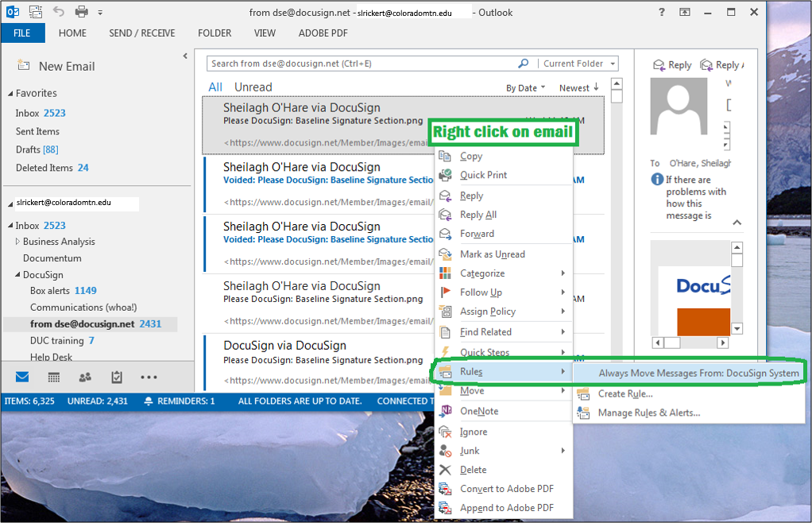The image size is (812, 523).
Task: Open the Box alerts folder
Action: [x=64, y=290]
